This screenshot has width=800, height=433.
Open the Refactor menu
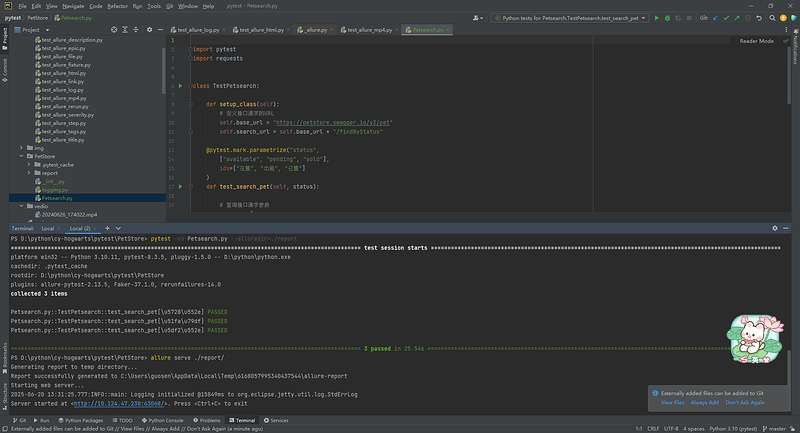pos(117,6)
